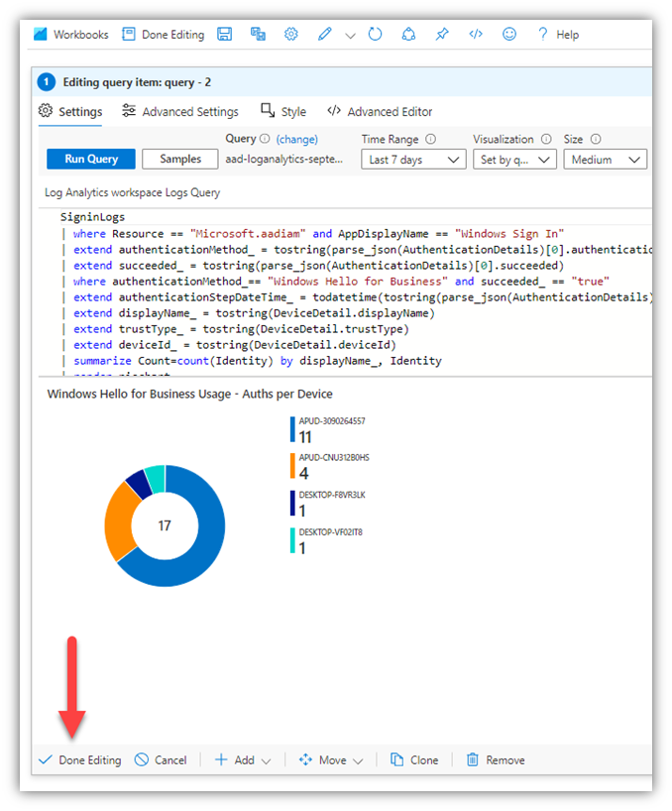This screenshot has width=672, height=811.
Task: Save the workbook with the floppy disk icon
Action: click(224, 34)
